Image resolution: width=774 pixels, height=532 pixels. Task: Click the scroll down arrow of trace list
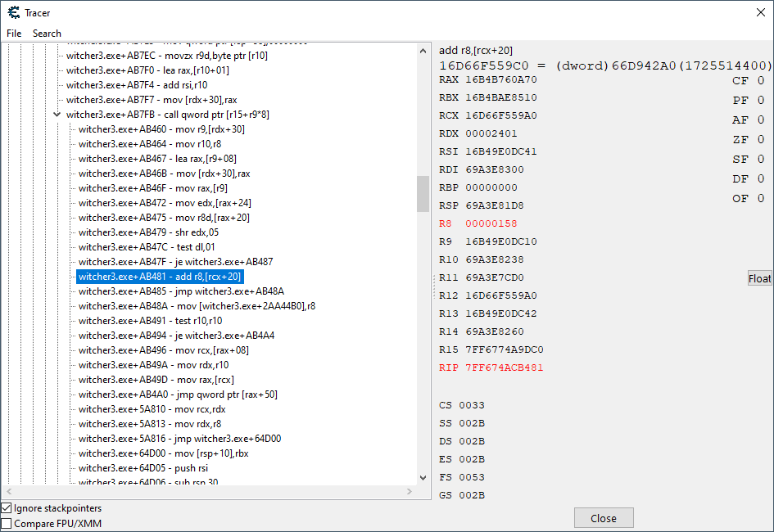tap(423, 477)
